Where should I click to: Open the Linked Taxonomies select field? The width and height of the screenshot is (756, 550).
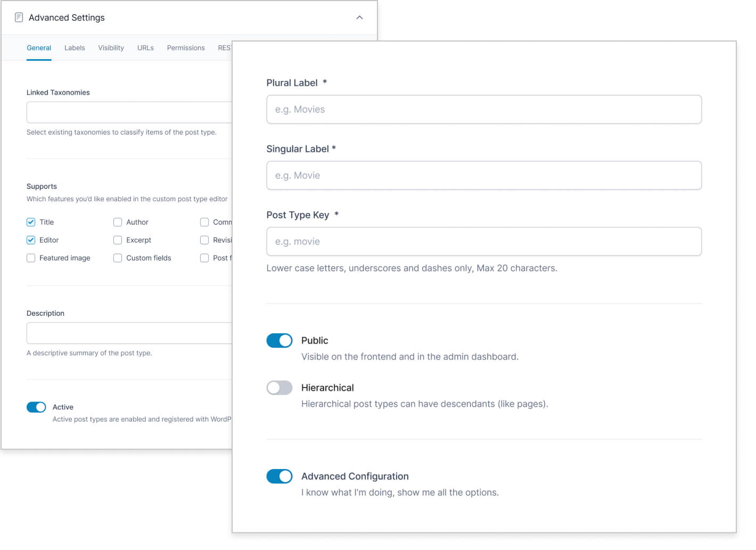click(x=129, y=112)
